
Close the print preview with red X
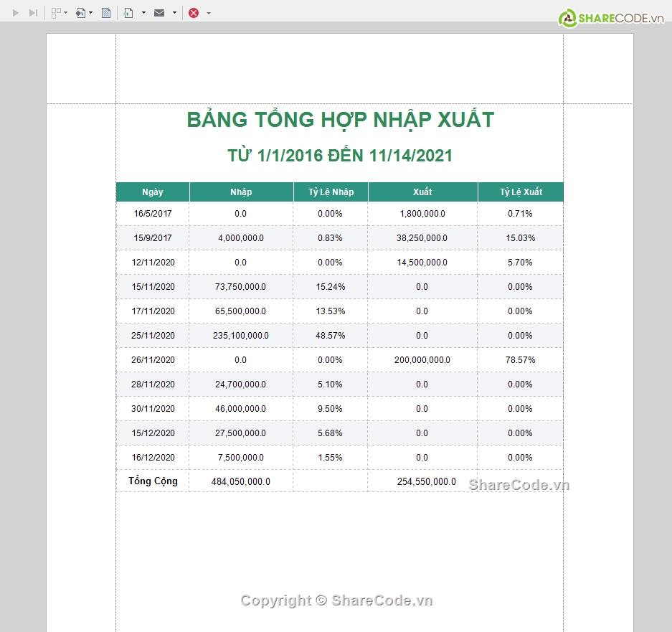click(194, 13)
